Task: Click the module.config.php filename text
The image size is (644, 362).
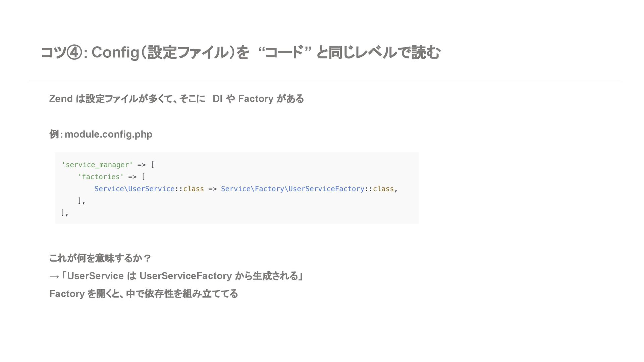Action: [108, 134]
